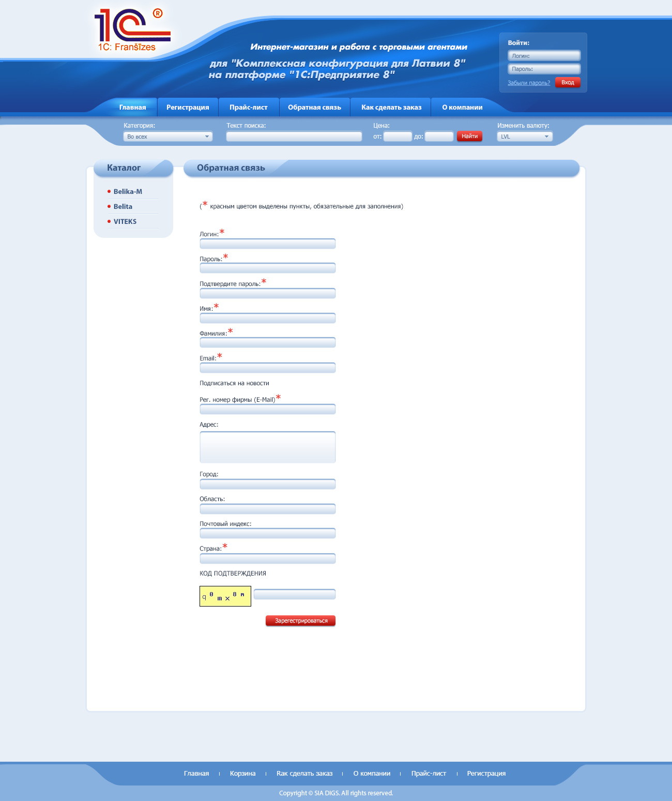Image resolution: width=672 pixels, height=801 pixels.
Task: Click the Email input field in form
Action: click(x=267, y=368)
